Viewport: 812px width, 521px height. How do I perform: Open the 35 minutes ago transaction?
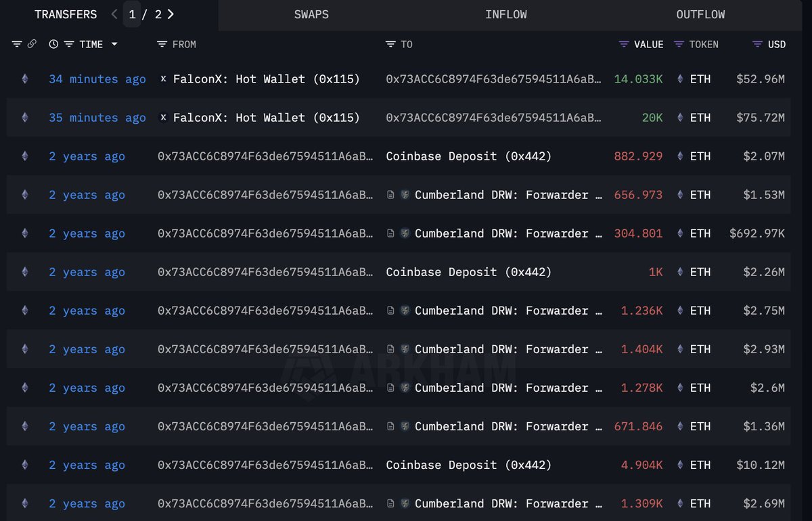[x=97, y=118]
